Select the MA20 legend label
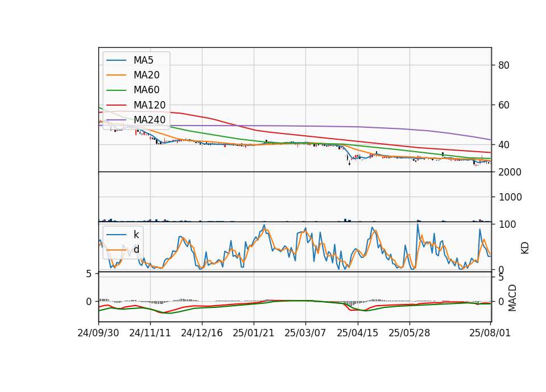The width and height of the screenshot is (546, 392). tap(146, 75)
